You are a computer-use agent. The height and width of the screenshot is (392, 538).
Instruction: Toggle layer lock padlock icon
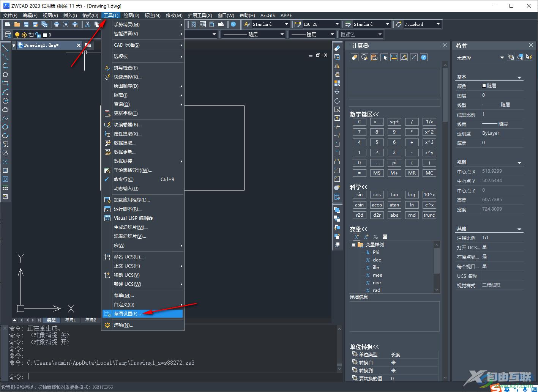(38, 35)
